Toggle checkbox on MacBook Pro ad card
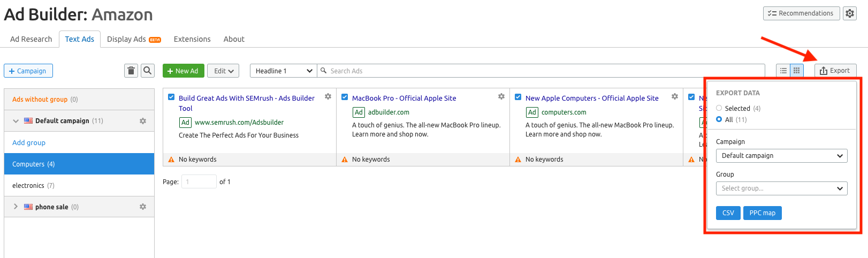This screenshot has width=868, height=258. click(345, 97)
